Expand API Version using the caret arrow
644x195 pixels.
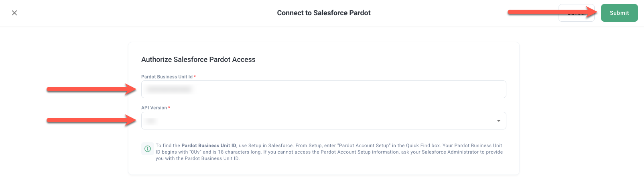click(x=498, y=121)
